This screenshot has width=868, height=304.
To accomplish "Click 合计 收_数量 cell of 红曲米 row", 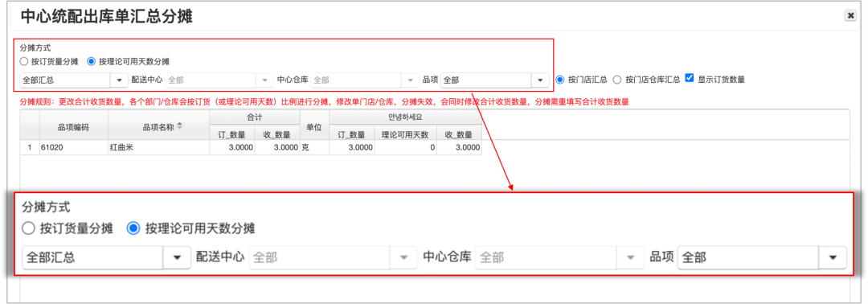I will pos(277,147).
